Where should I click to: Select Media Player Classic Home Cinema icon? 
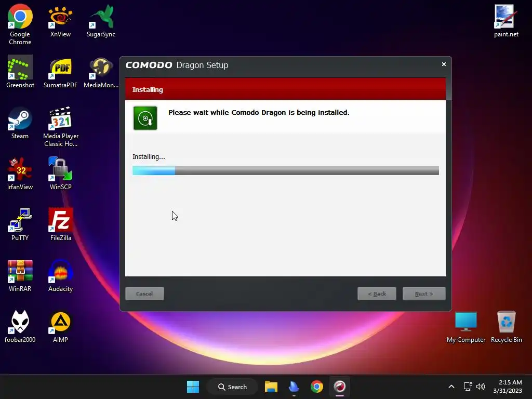pyautogui.click(x=60, y=126)
